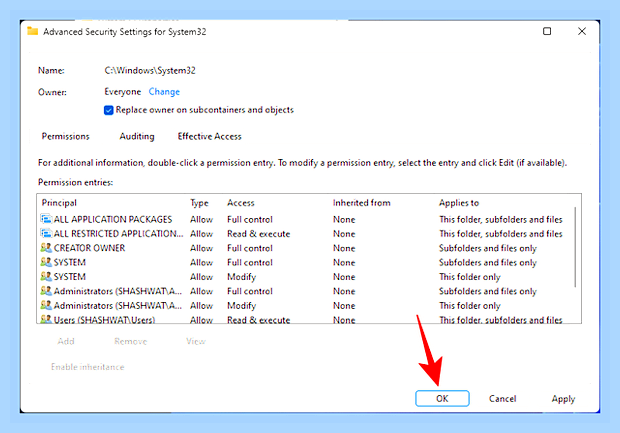Maximize the Advanced Security Settings window
Image resolution: width=620 pixels, height=433 pixels.
547,31
